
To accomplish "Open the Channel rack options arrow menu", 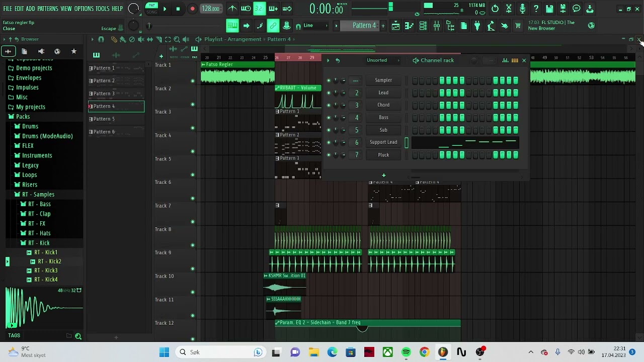I will coord(328,60).
